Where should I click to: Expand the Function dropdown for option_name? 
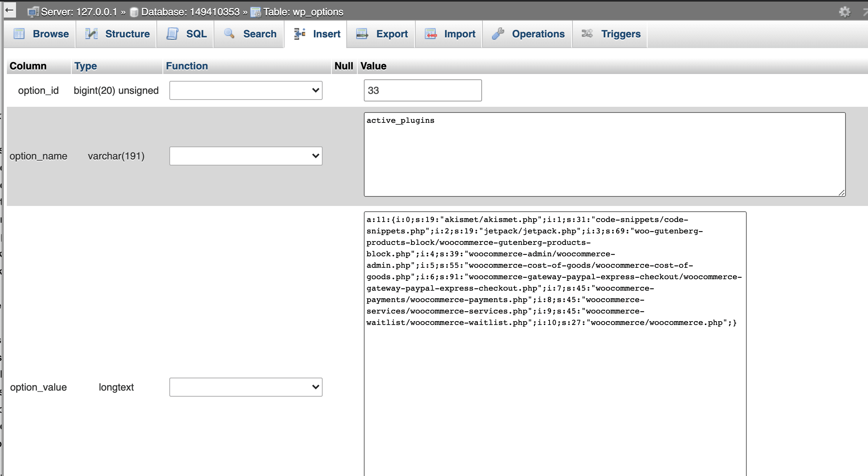[x=245, y=155]
